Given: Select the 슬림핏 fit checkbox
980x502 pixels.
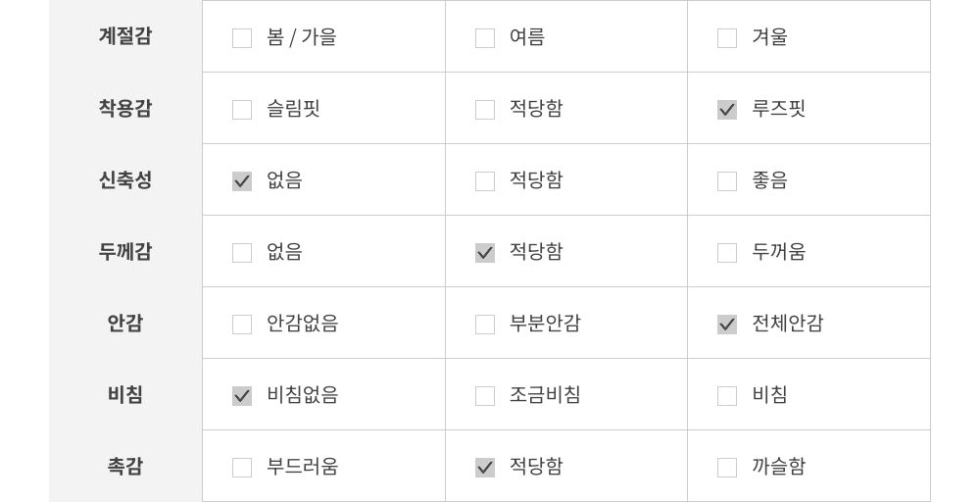Looking at the screenshot, I should 242,110.
